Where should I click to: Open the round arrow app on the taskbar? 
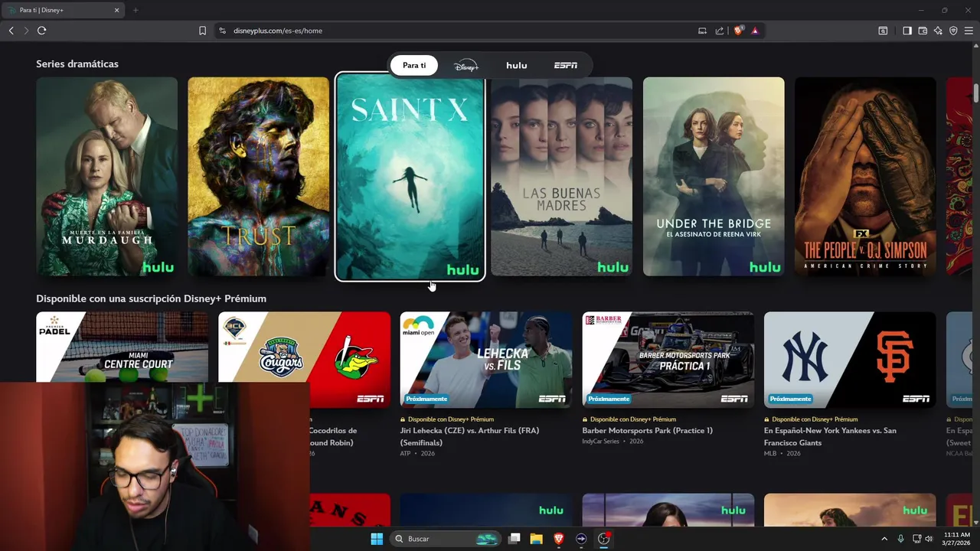point(581,539)
